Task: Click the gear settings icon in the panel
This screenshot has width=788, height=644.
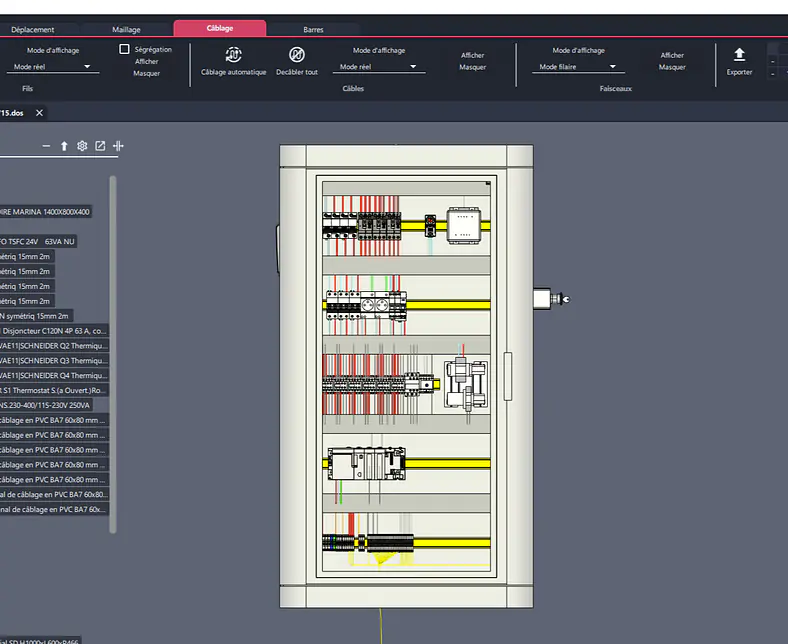Action: 82,146
